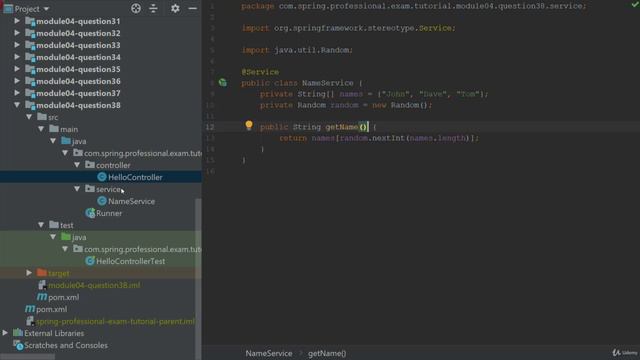Select the src folder
This screenshot has height=360, width=640.
pos(53,117)
